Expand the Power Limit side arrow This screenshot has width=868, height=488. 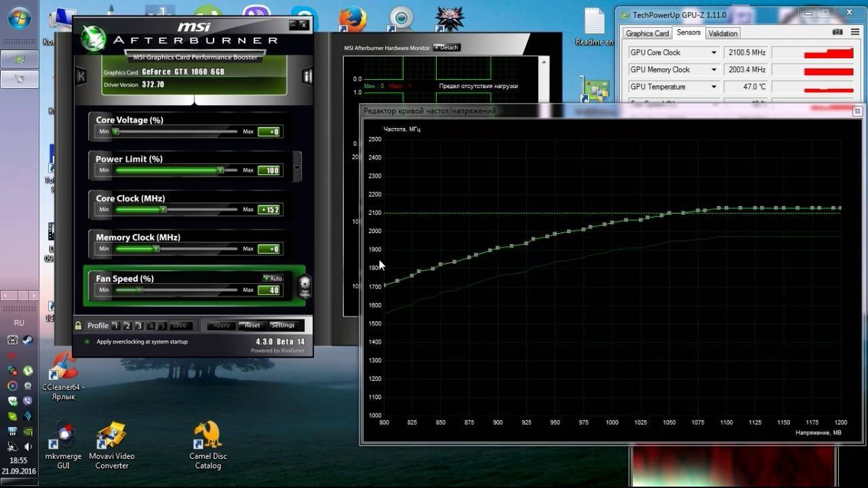pos(297,166)
